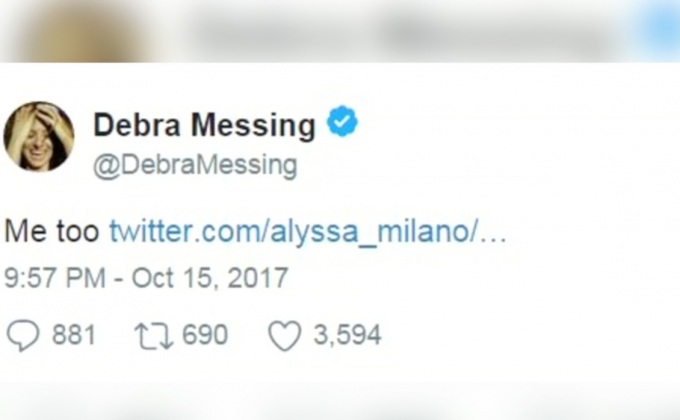The width and height of the screenshot is (680, 420).
Task: Visit the @DebraMessing handle link
Action: coord(196,166)
